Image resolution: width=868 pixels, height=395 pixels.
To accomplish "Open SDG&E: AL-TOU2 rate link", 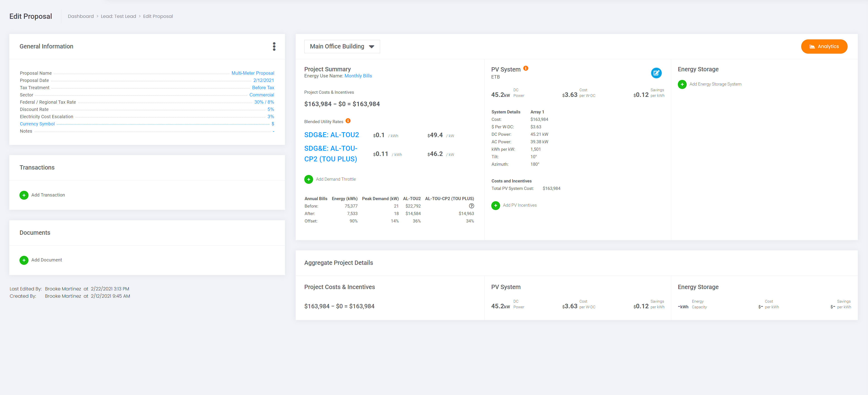I will click(331, 135).
